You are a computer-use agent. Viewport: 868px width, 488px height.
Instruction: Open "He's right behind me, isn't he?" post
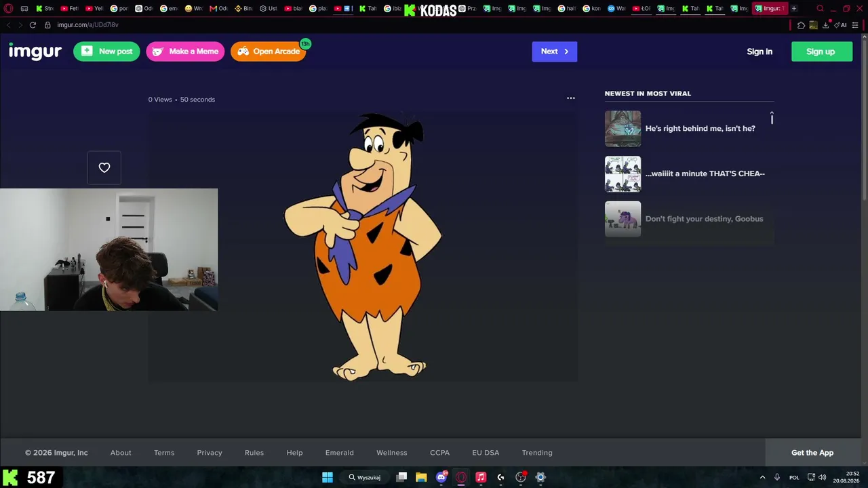tap(700, 129)
